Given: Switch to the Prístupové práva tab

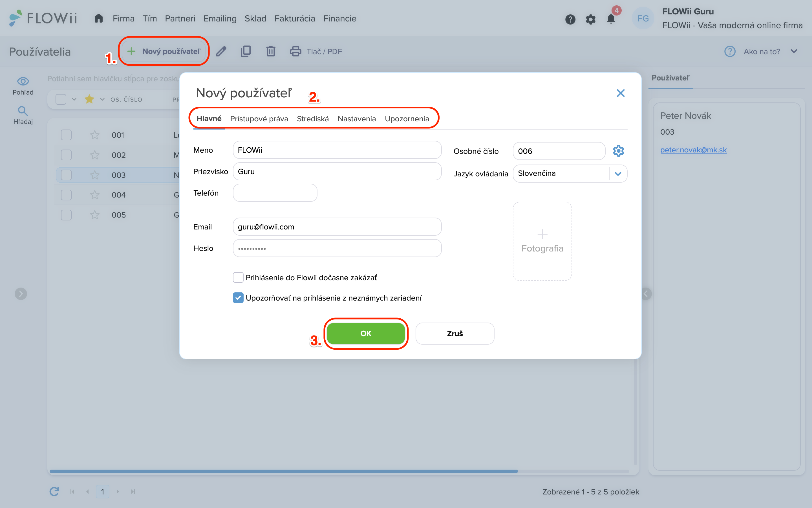Looking at the screenshot, I should click(259, 119).
